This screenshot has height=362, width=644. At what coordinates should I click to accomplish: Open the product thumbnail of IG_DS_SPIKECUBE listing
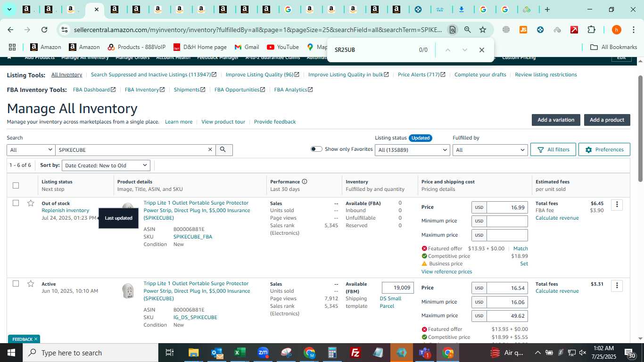tap(128, 290)
